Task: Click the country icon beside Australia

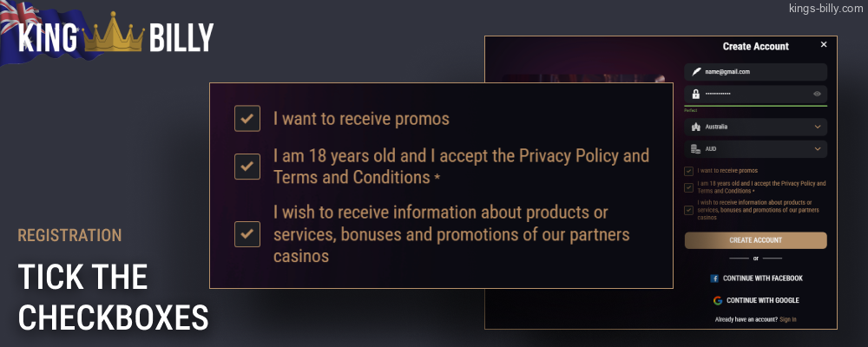Action: click(x=696, y=127)
